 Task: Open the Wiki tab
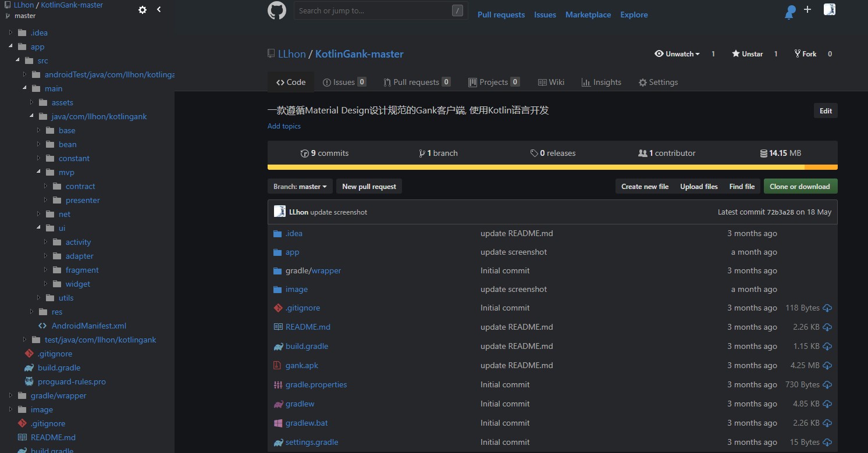551,82
